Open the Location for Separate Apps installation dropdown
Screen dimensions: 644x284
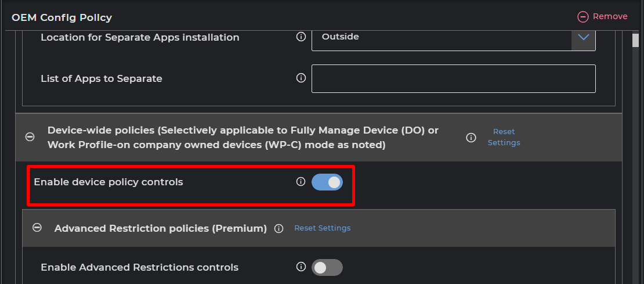(x=583, y=37)
